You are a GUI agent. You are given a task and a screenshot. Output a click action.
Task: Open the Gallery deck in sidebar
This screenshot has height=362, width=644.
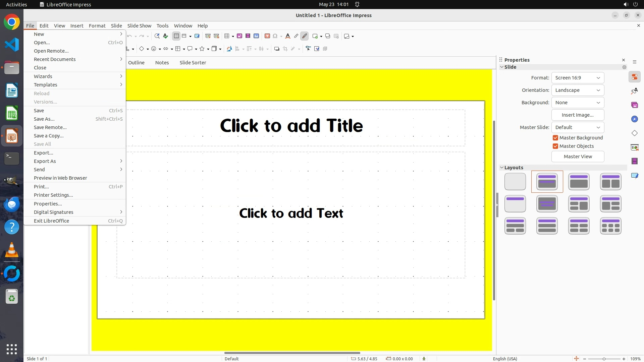(x=634, y=105)
